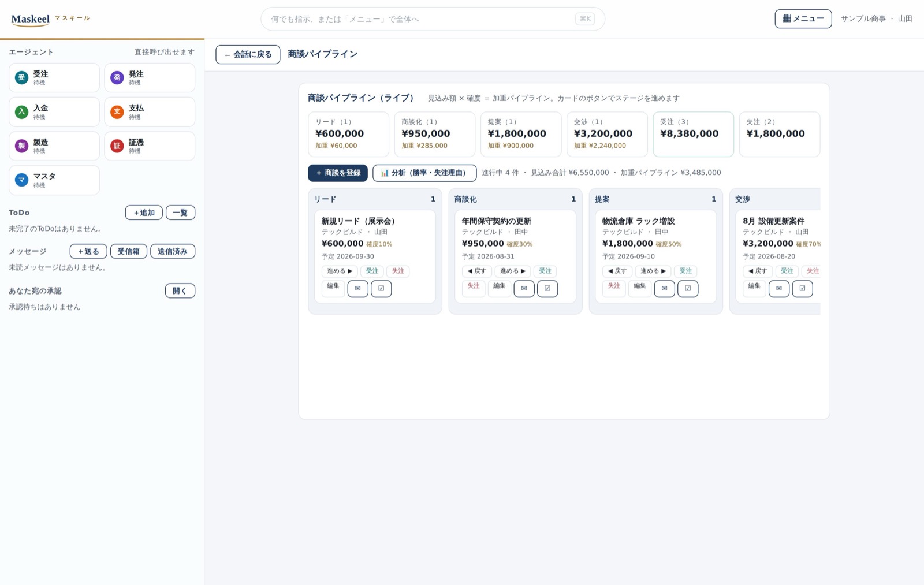
Task: Open approvals with 開く button
Action: click(x=180, y=290)
